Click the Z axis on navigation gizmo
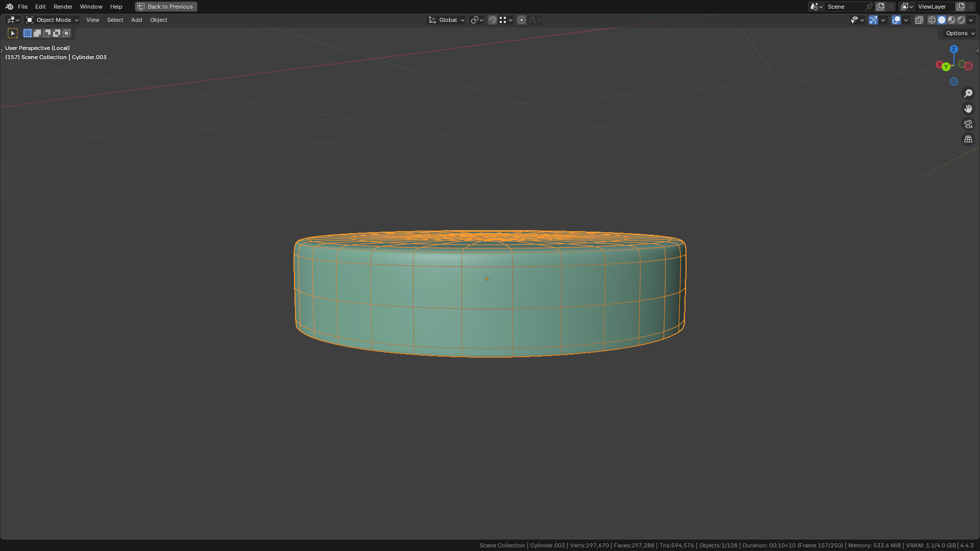 [953, 49]
